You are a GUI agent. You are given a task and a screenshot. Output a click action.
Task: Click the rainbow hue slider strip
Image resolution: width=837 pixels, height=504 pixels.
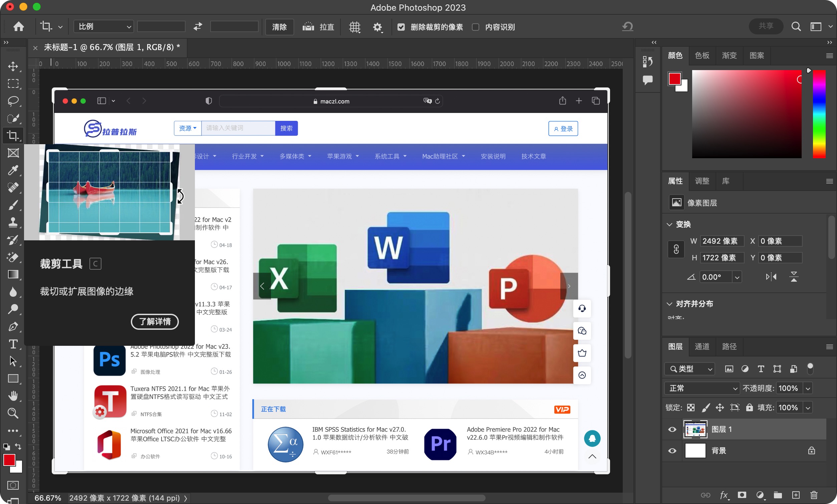[x=819, y=114]
